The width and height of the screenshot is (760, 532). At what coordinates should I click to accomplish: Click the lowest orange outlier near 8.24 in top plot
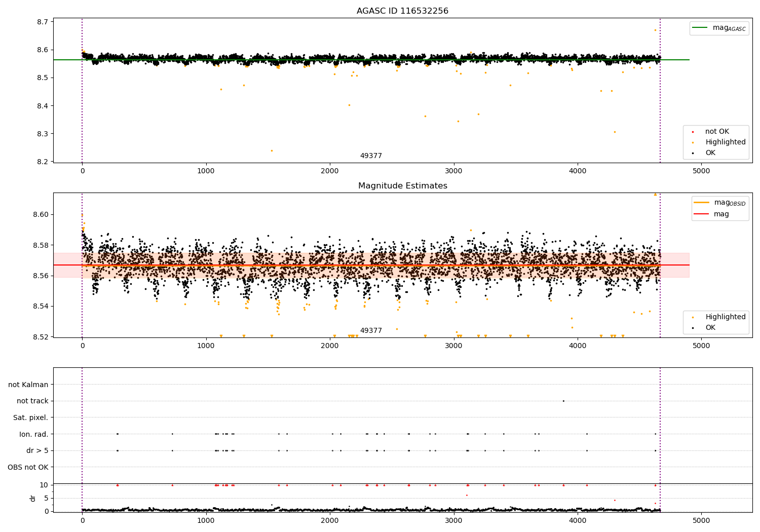click(272, 150)
